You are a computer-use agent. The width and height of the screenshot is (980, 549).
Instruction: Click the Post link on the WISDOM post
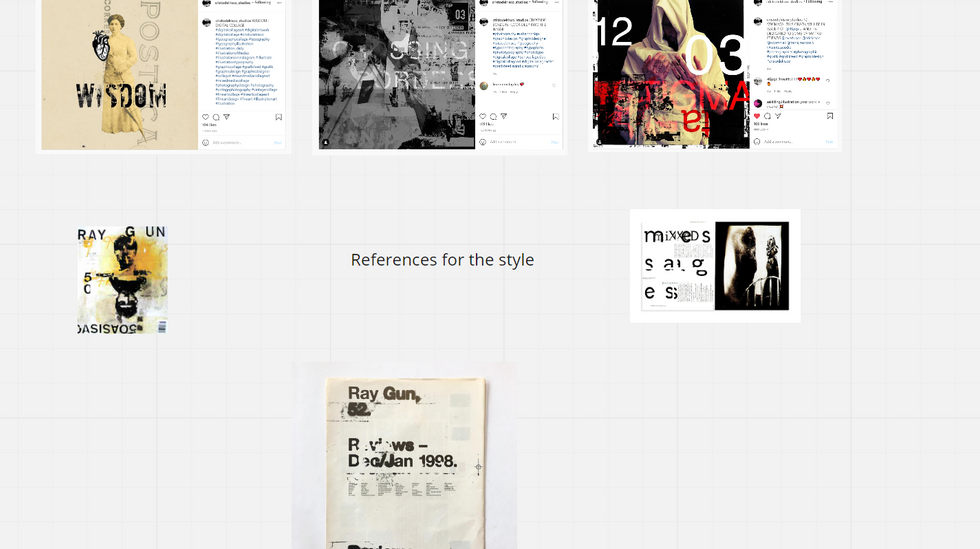[x=278, y=143]
